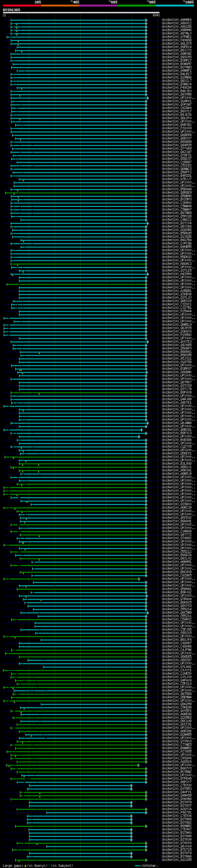The image size is (197, 868).
Task: Choose hit UniRef100_B2WAB5
Action: click(x=177, y=734)
